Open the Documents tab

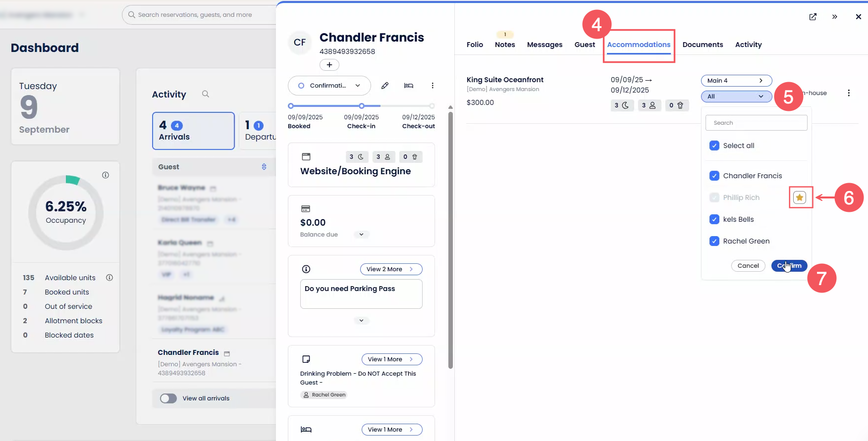click(703, 45)
